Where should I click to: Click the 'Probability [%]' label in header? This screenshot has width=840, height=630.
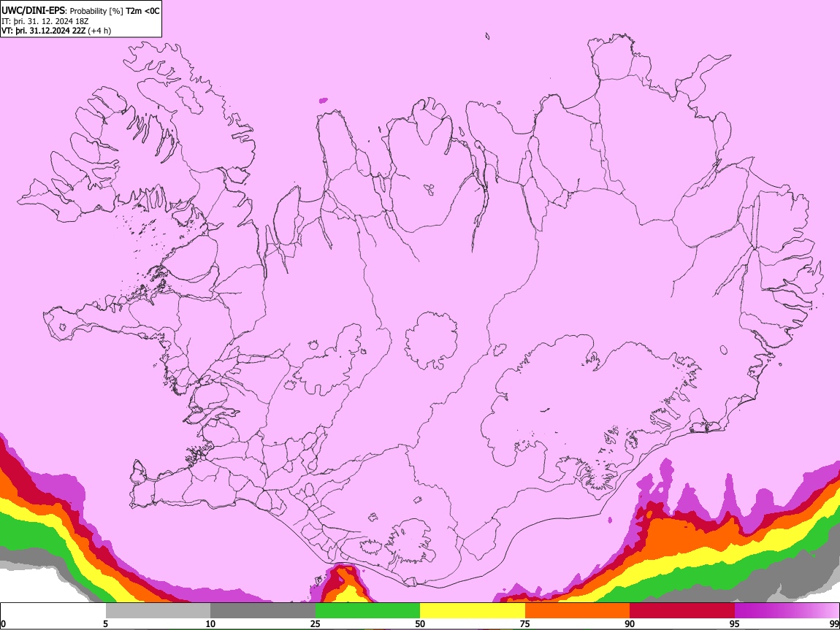coord(96,11)
